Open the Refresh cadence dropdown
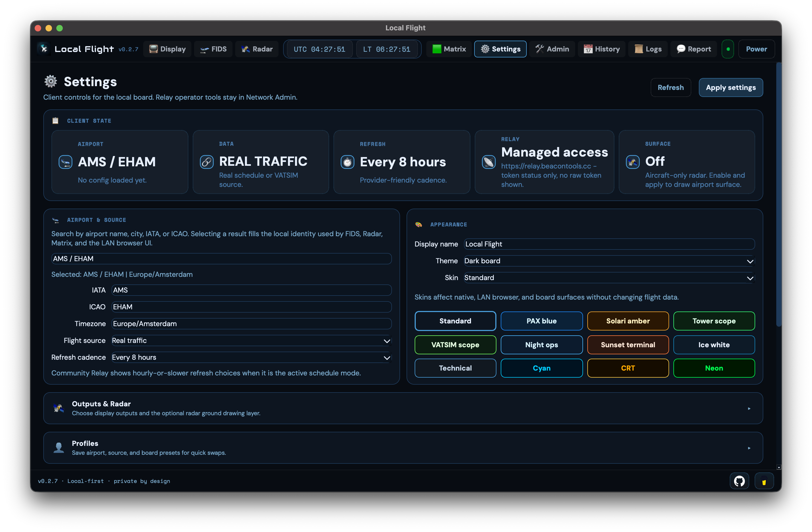The height and width of the screenshot is (532, 812). [251, 357]
